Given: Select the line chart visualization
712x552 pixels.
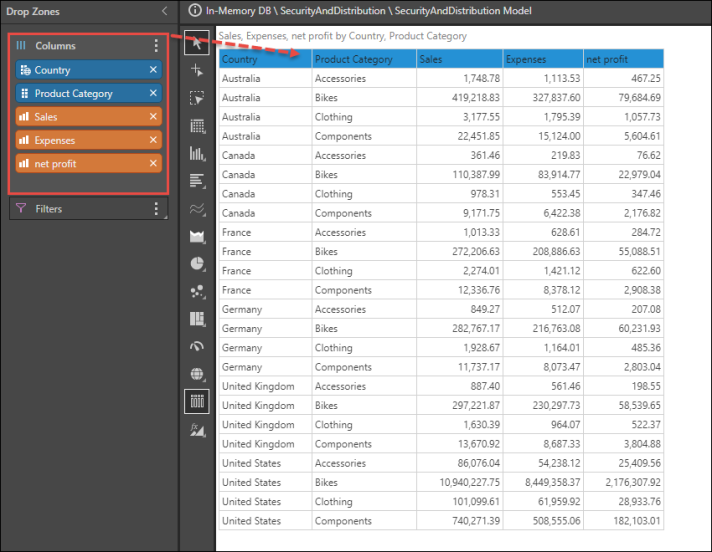Looking at the screenshot, I should click(x=197, y=209).
